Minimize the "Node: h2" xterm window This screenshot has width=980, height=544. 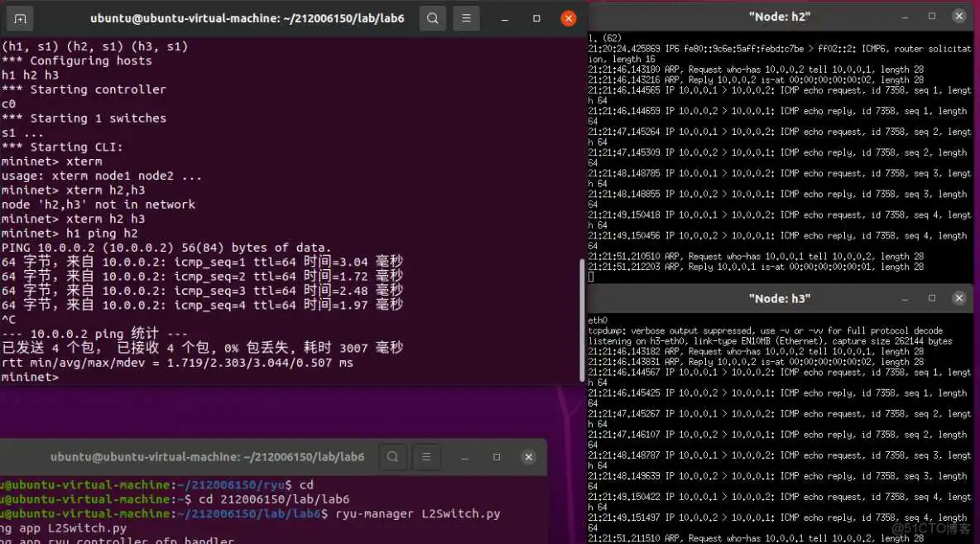[x=909, y=16]
